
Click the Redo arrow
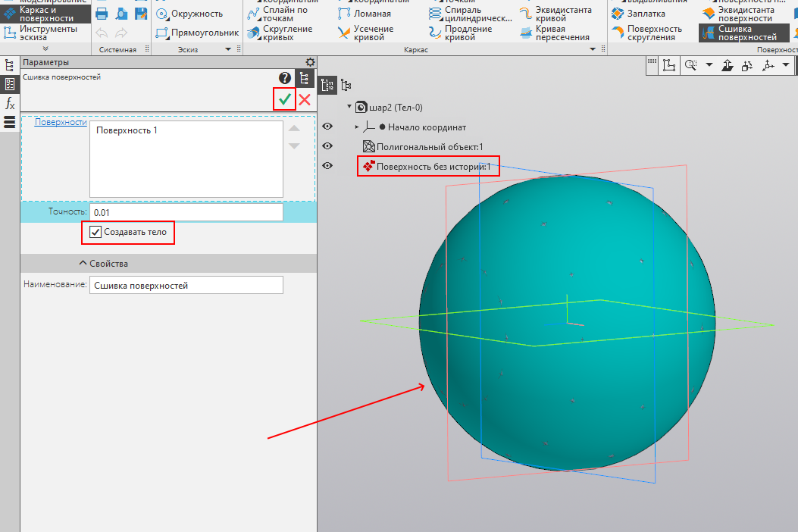point(121,33)
